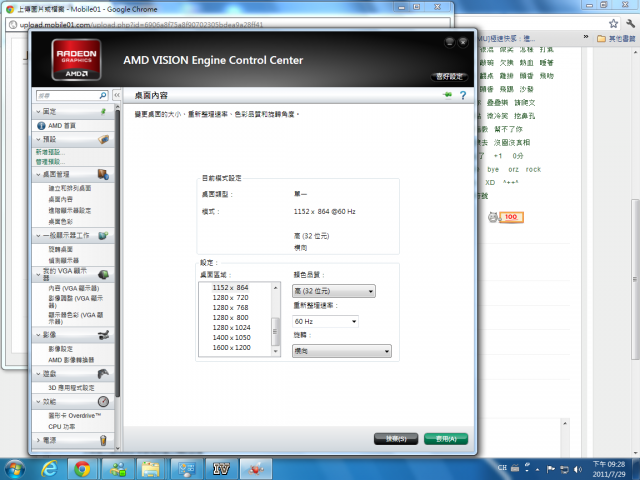Open 3D 應用程式設定 in the sidebar

(71, 388)
